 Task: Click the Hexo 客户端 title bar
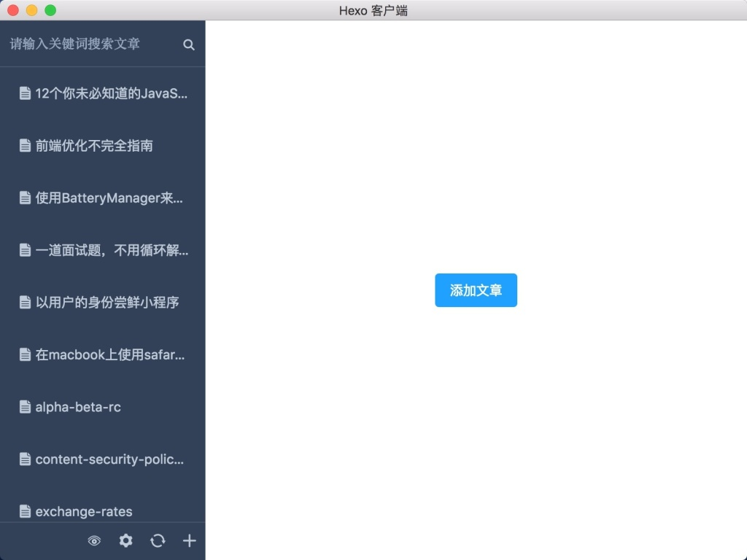point(373,10)
